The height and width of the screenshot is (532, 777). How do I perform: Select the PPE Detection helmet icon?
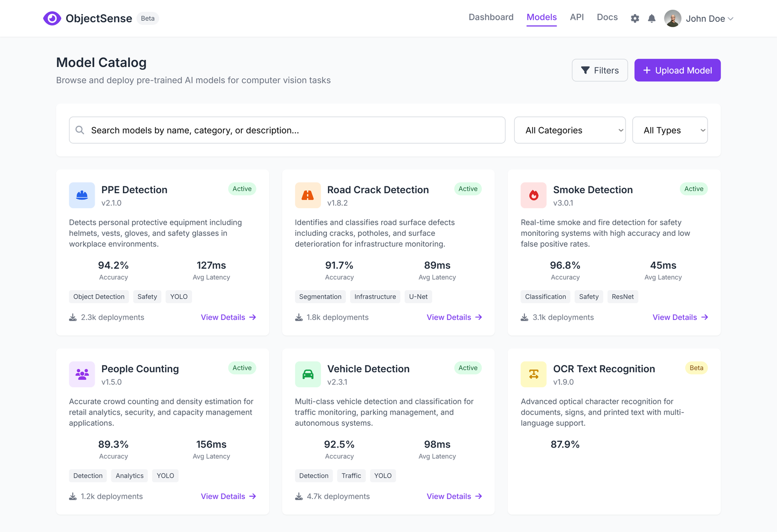(82, 195)
